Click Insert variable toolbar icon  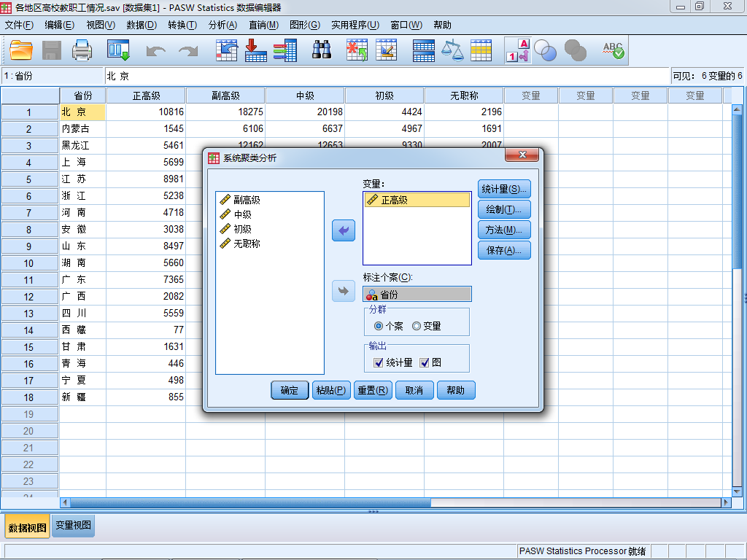387,50
